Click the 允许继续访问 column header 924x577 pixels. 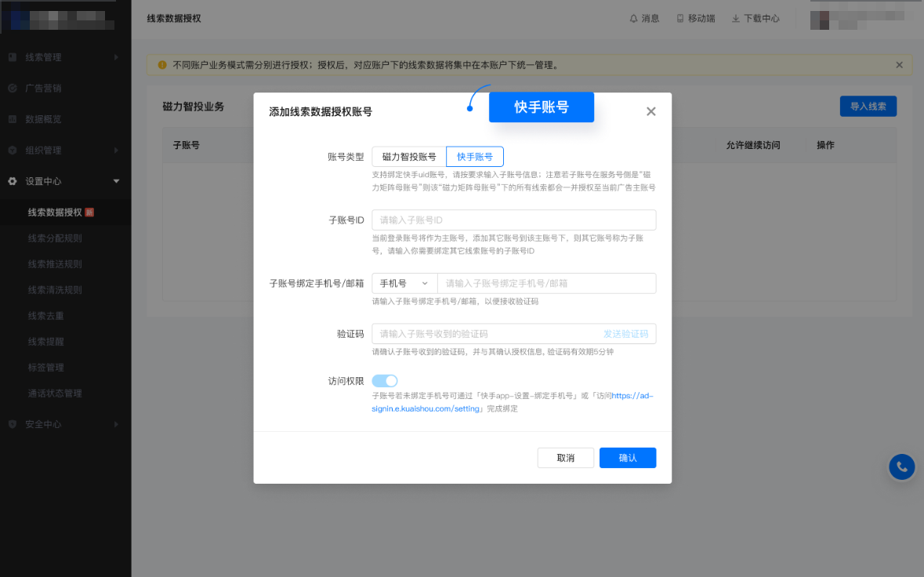753,145
